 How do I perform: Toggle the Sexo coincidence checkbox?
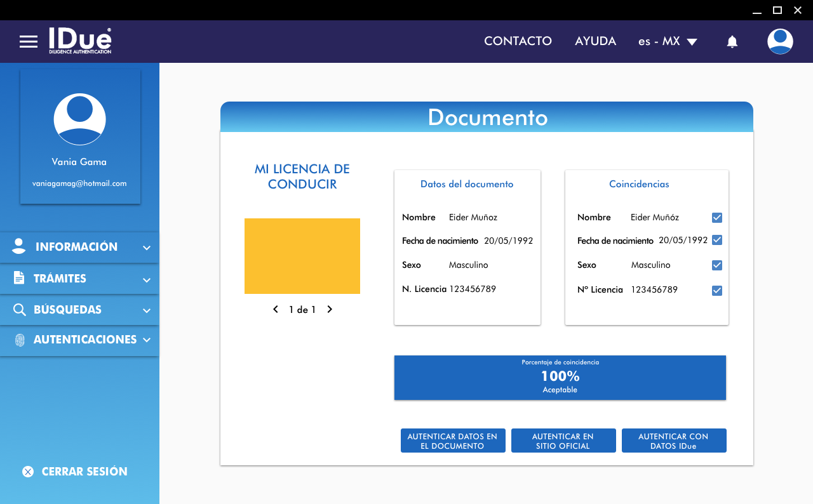pos(717,265)
